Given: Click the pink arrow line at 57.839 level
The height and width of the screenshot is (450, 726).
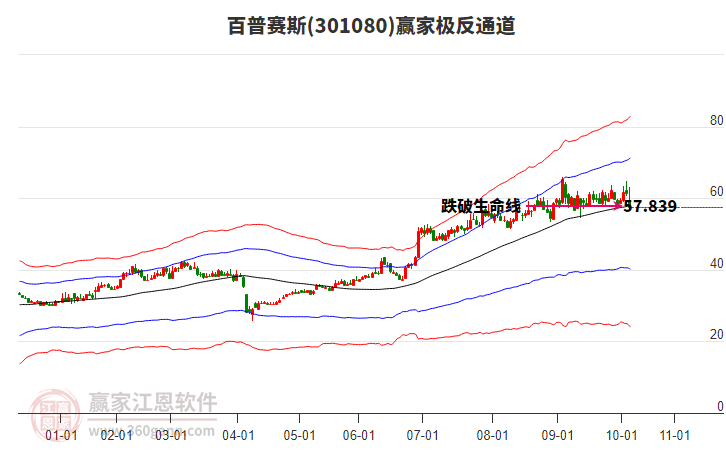Looking at the screenshot, I should coord(574,206).
